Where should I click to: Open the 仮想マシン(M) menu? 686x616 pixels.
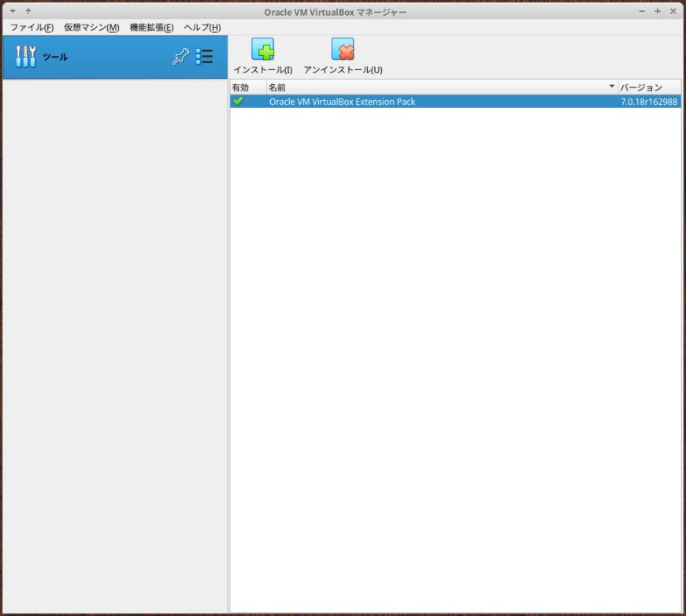click(91, 28)
